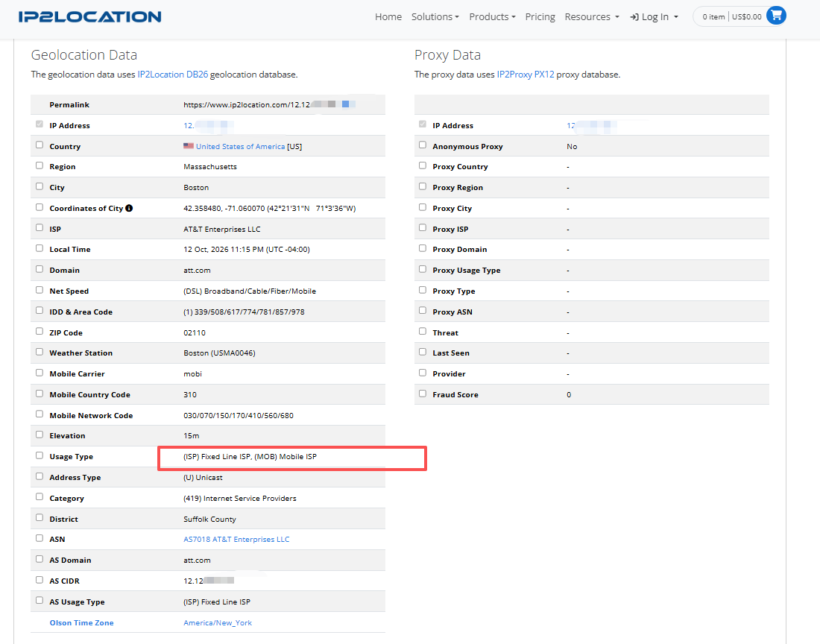Open the America/New_York time zone link

218,622
